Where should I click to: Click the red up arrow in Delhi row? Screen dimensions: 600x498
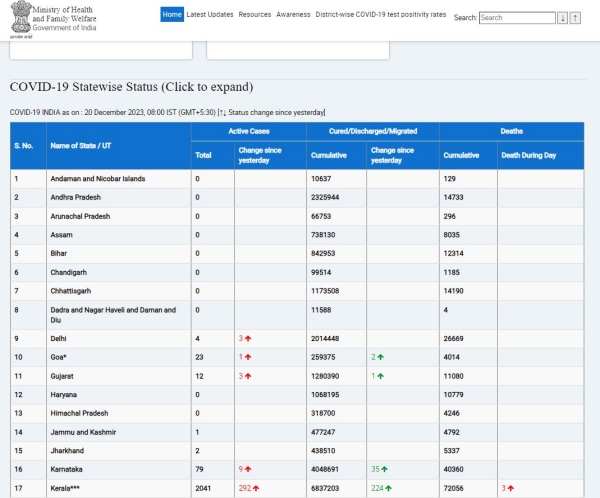click(248, 339)
